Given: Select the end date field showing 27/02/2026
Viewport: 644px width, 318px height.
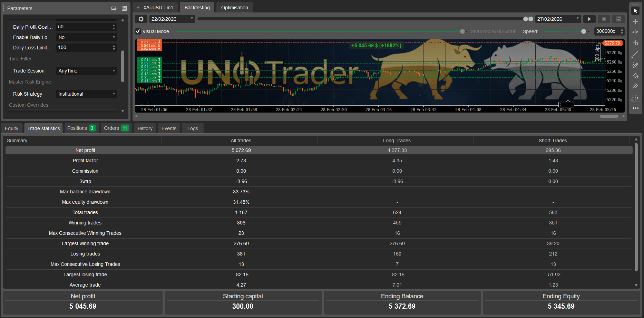Looking at the screenshot, I should point(557,19).
